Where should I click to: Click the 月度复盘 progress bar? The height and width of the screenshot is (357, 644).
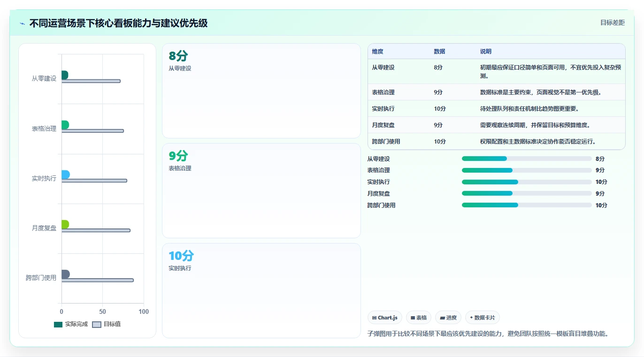pos(527,193)
